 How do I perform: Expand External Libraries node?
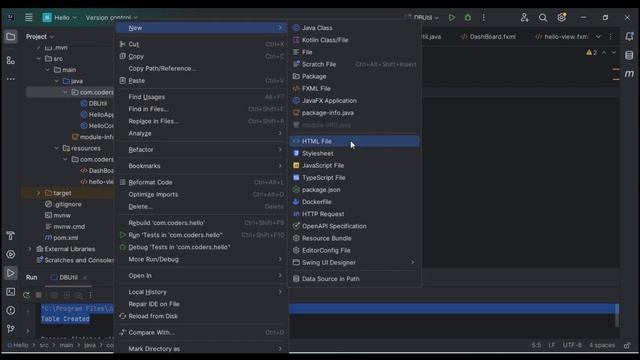click(29, 249)
